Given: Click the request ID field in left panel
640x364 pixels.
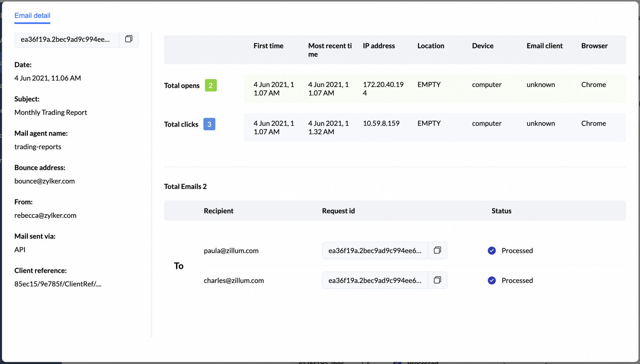Looking at the screenshot, I should point(65,39).
